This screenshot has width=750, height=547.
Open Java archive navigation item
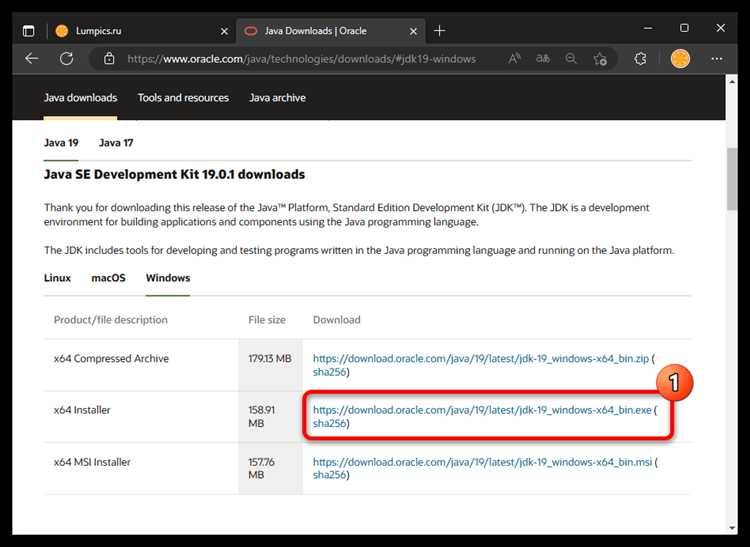coord(277,98)
